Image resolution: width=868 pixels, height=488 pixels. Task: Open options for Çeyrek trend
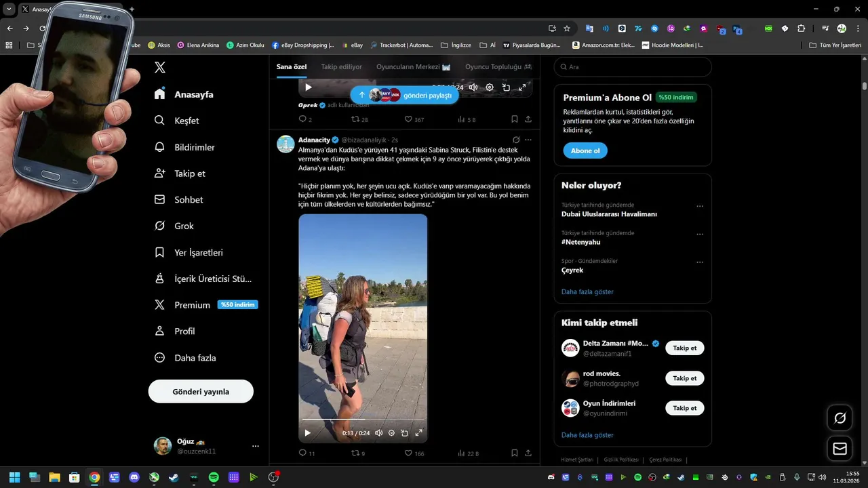(700, 263)
